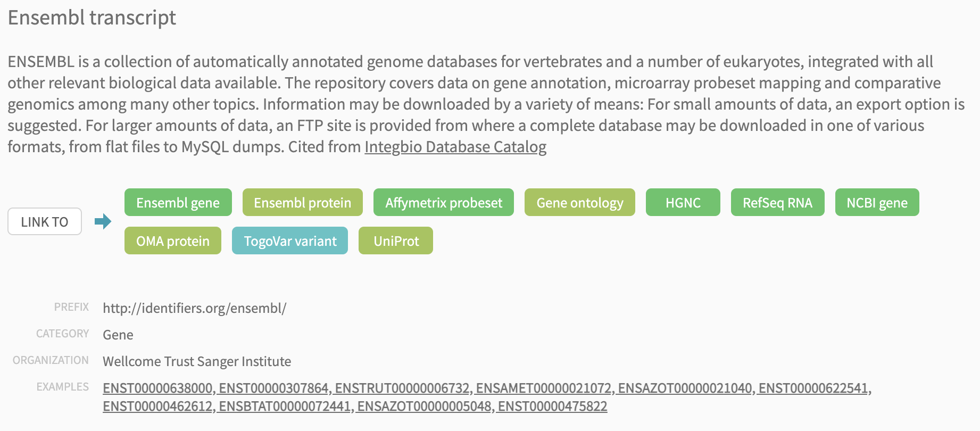Image resolution: width=980 pixels, height=431 pixels.
Task: Follow the Integbio Database Catalog link
Action: coord(455,147)
